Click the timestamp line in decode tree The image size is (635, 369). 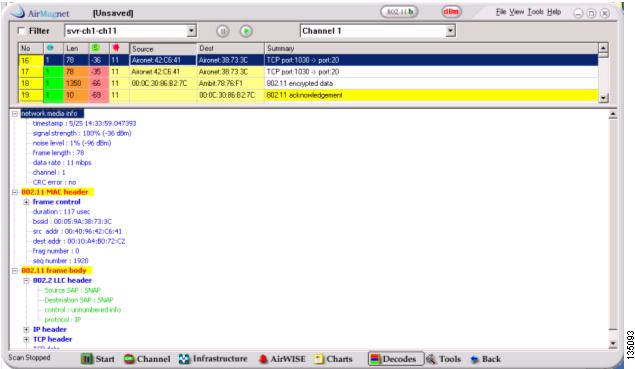[x=84, y=123]
